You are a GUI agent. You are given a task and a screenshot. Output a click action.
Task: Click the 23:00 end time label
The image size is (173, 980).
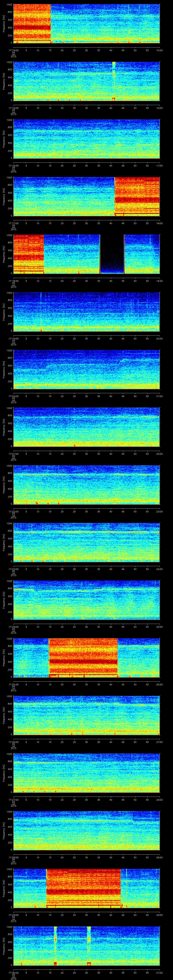pyautogui.click(x=159, y=511)
